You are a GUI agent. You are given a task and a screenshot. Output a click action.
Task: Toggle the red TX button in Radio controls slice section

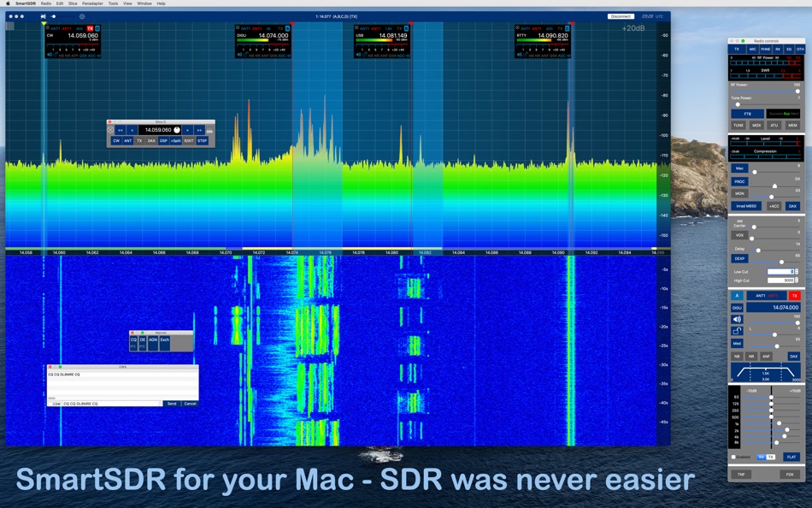(x=794, y=295)
